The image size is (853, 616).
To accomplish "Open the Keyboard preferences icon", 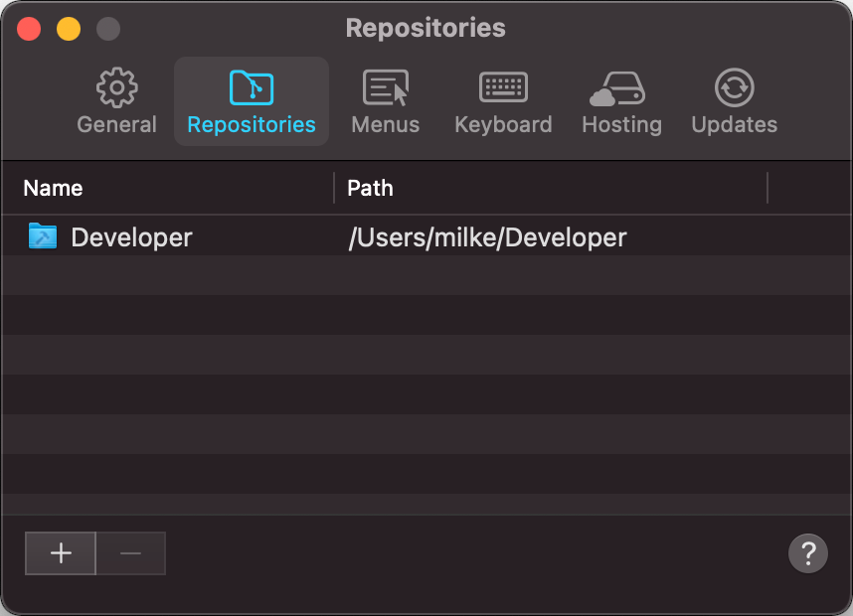I will 503,87.
